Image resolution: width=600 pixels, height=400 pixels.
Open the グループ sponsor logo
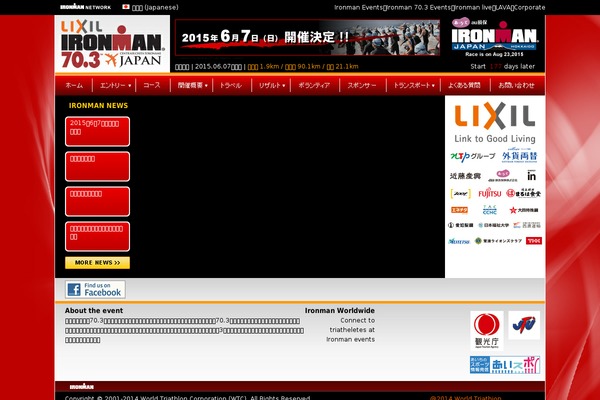click(473, 157)
